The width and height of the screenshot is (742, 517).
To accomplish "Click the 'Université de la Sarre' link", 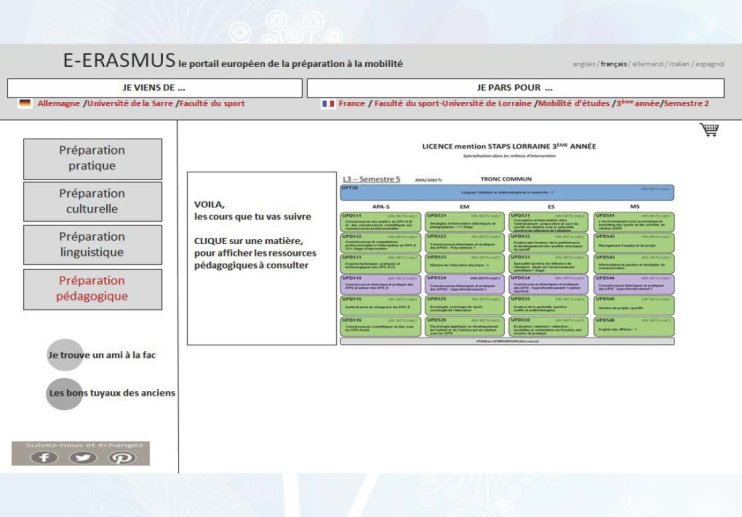I will [x=130, y=103].
